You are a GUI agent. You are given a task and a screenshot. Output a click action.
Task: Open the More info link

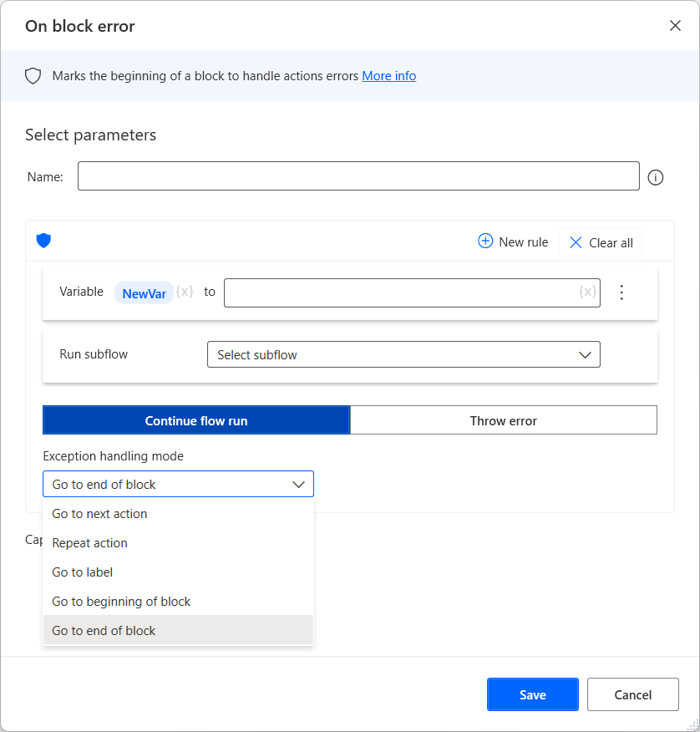tap(388, 76)
